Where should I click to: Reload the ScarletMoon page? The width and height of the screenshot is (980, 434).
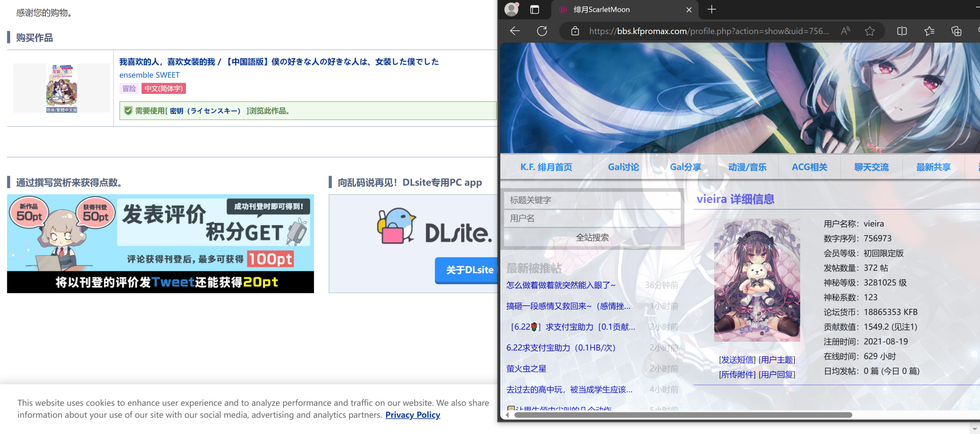(x=542, y=31)
